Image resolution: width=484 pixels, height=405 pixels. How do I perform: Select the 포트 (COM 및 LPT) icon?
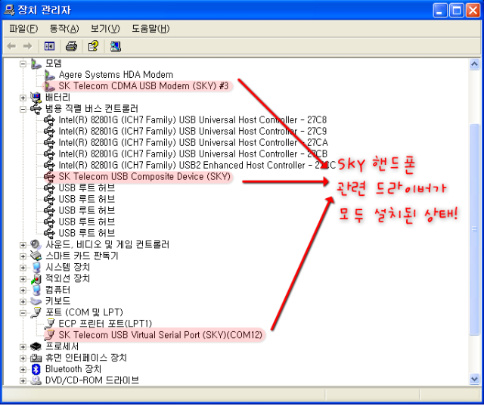[x=36, y=313]
